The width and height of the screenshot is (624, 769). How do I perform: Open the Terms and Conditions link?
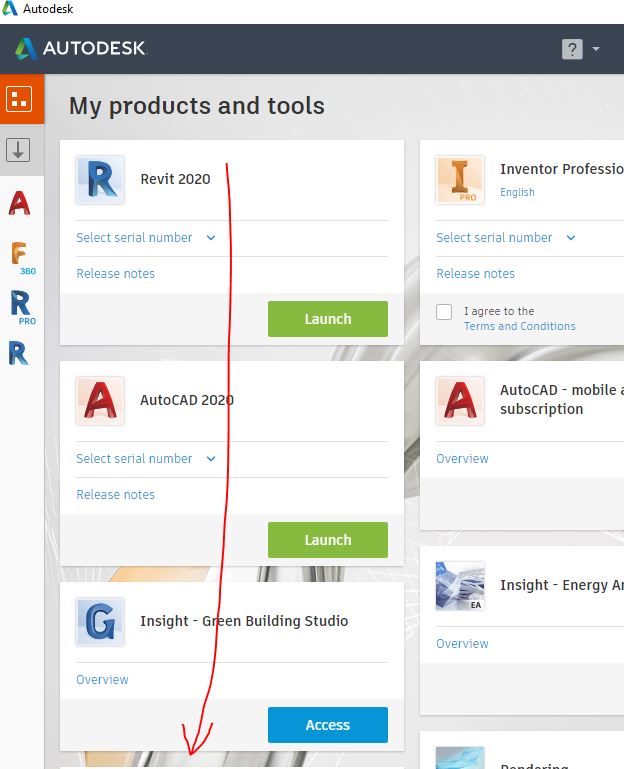pos(520,327)
